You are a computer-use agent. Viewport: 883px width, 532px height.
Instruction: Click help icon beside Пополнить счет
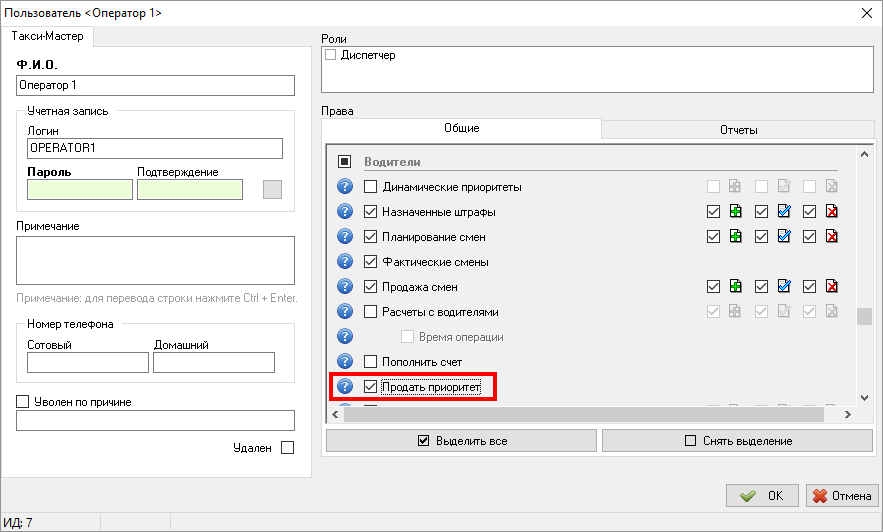[344, 361]
